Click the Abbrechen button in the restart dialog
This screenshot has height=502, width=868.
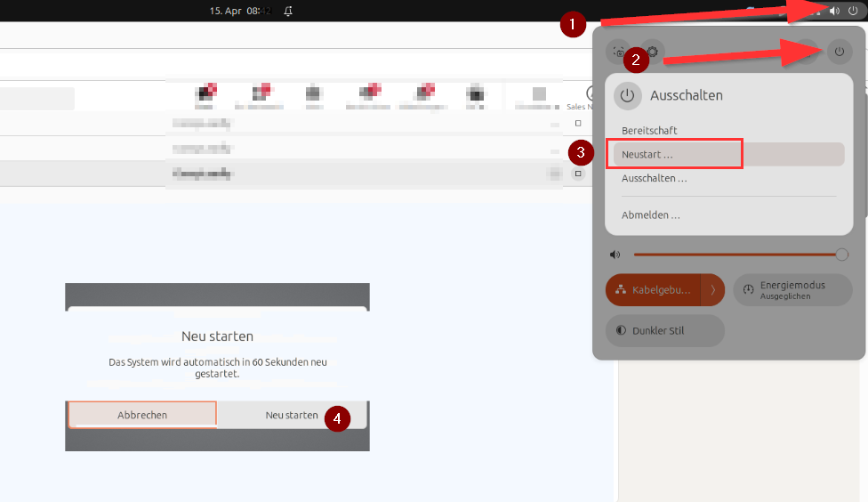click(x=142, y=415)
